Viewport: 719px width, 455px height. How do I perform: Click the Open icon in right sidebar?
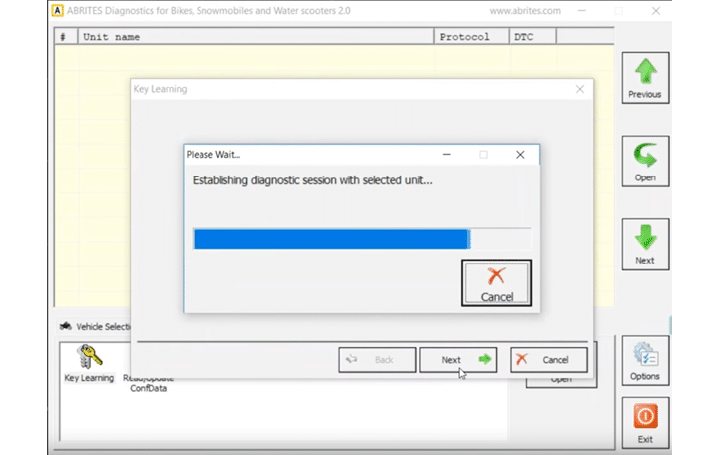645,161
